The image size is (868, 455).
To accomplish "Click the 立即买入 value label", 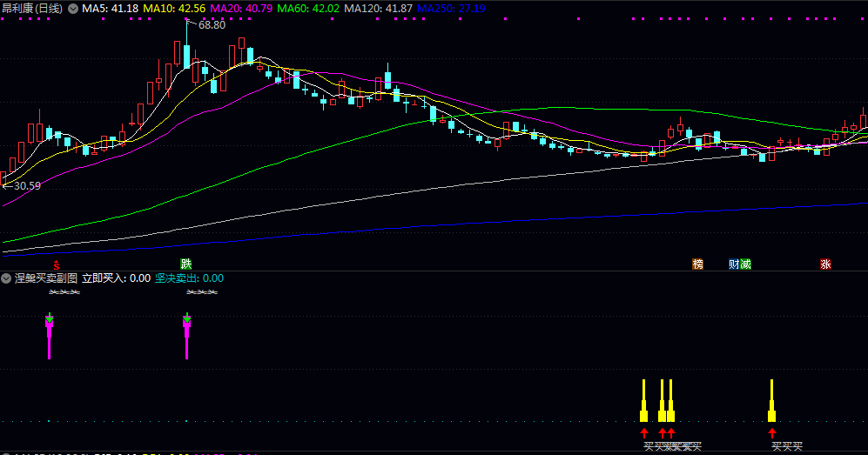I will point(117,278).
